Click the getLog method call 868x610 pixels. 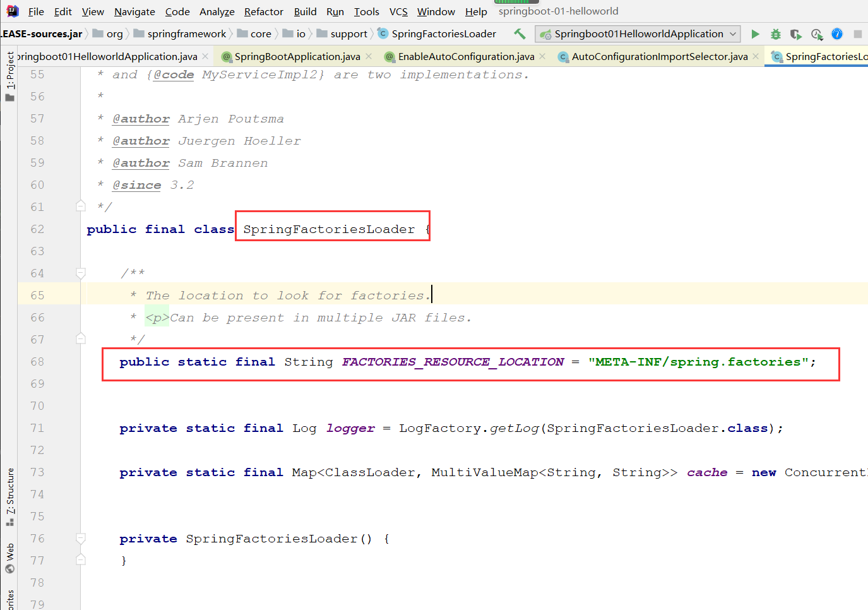point(514,428)
